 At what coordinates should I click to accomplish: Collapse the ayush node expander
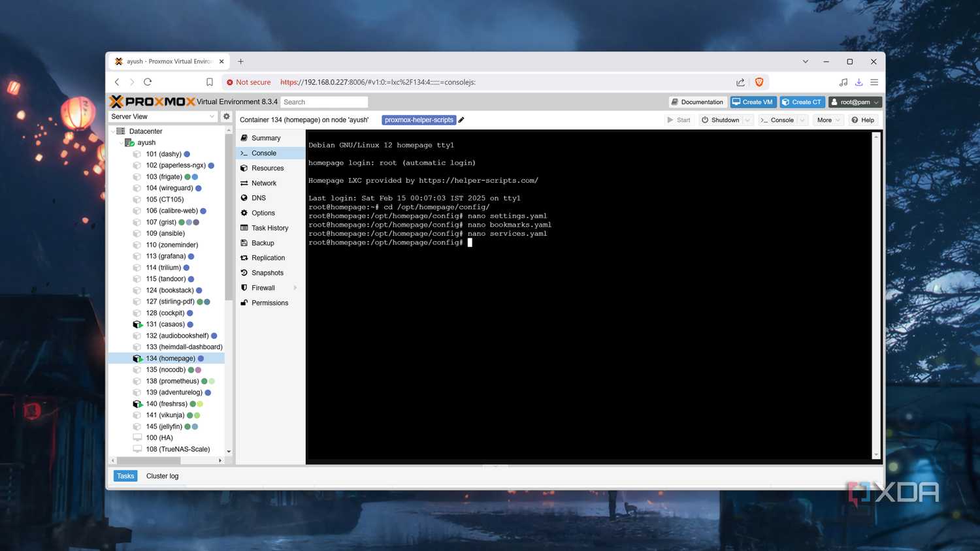click(121, 142)
